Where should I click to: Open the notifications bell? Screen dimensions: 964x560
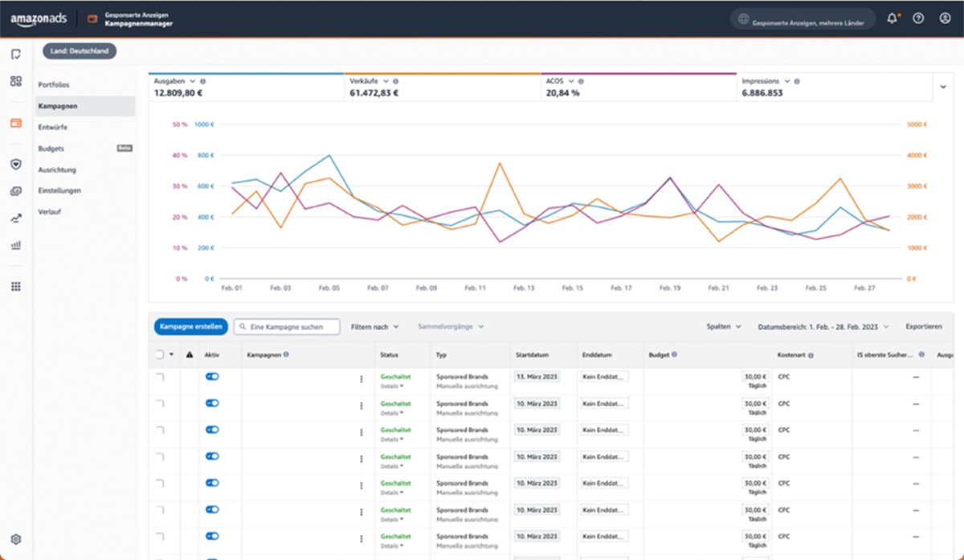pos(893,18)
